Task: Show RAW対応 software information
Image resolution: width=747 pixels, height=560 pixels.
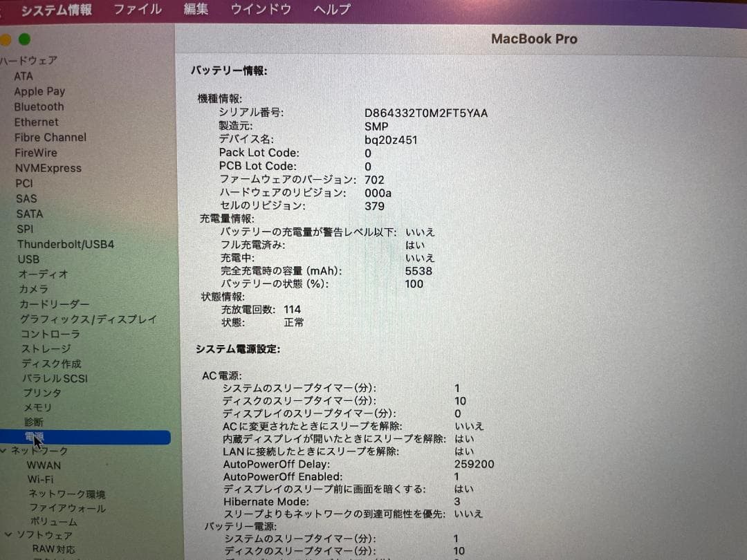Action: [x=53, y=548]
